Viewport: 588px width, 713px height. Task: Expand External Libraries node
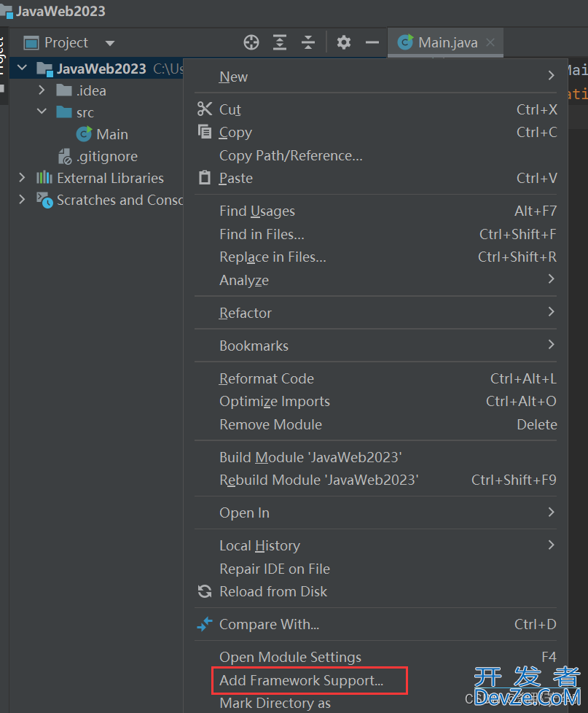pos(22,178)
